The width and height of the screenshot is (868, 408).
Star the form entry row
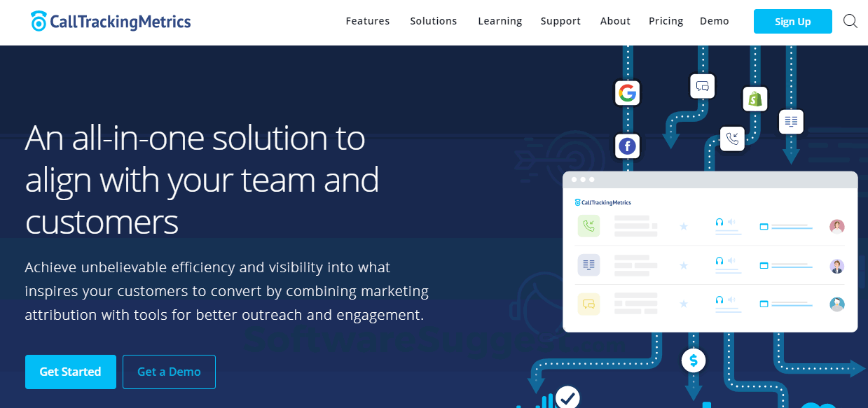[684, 265]
